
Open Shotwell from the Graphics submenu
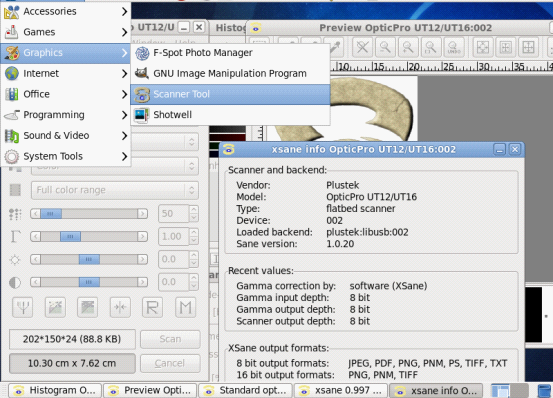230,115
